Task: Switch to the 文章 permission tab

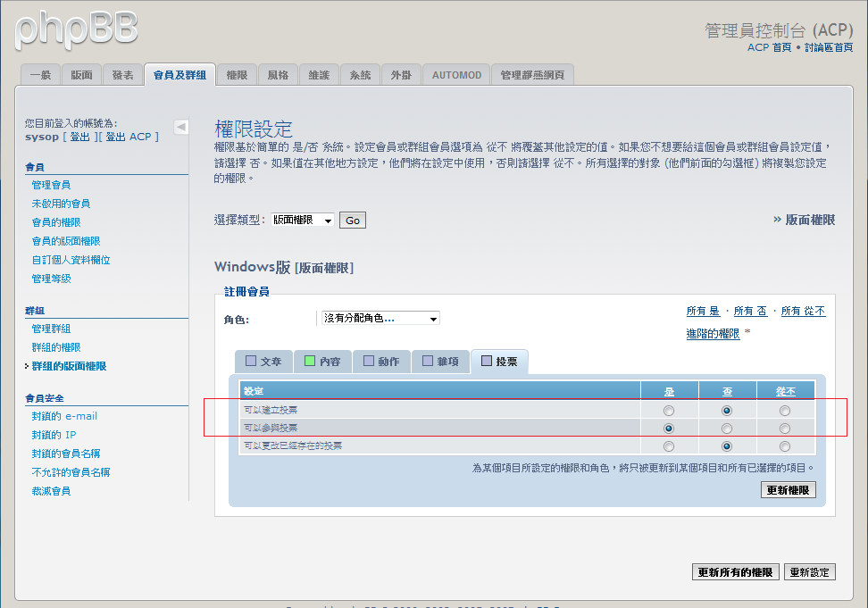Action: click(263, 362)
